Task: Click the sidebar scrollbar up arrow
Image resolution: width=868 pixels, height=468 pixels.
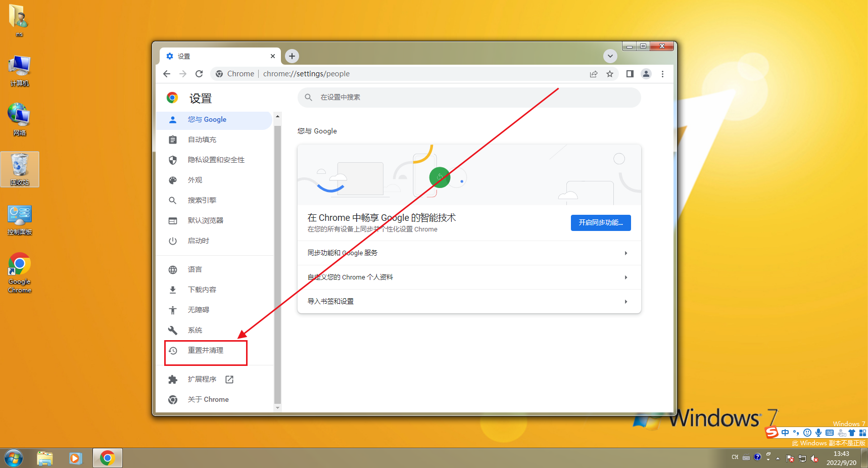Action: pyautogui.click(x=277, y=116)
